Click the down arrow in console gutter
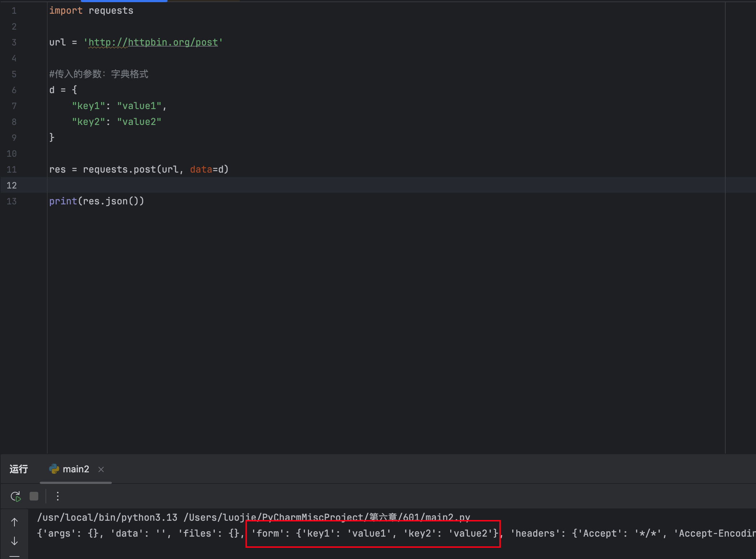 pyautogui.click(x=14, y=541)
